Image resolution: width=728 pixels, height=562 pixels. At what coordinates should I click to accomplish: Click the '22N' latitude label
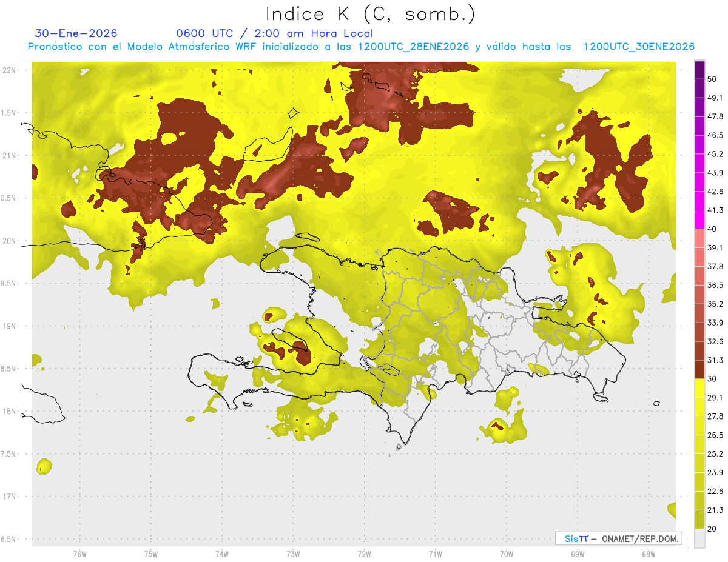coord(9,70)
